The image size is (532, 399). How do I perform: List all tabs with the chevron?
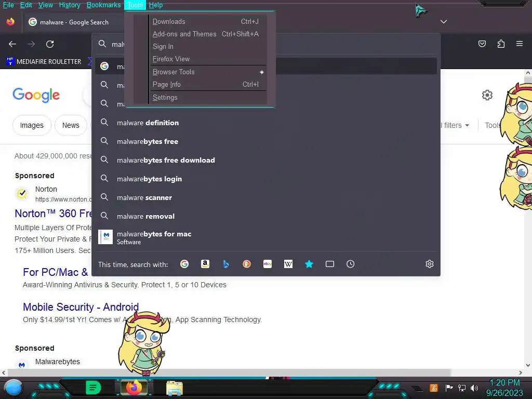click(x=444, y=22)
